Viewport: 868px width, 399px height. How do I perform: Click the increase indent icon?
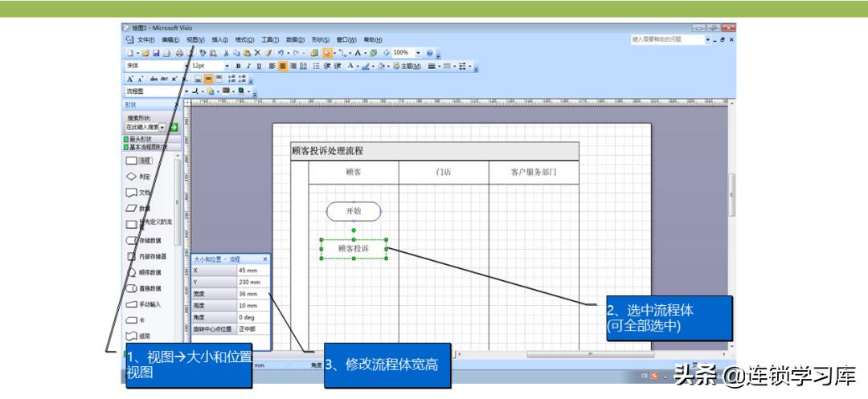coord(337,66)
